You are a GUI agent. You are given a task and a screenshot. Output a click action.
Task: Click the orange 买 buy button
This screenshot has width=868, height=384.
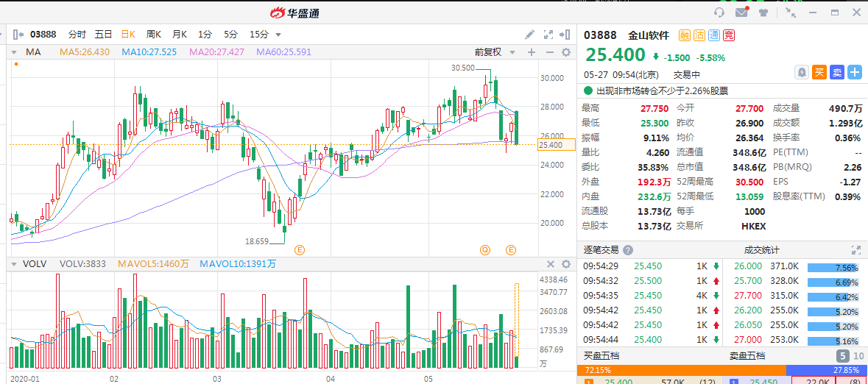tap(819, 72)
